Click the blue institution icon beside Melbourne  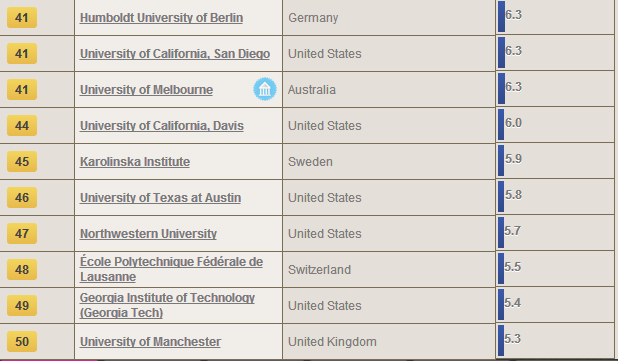[x=264, y=89]
